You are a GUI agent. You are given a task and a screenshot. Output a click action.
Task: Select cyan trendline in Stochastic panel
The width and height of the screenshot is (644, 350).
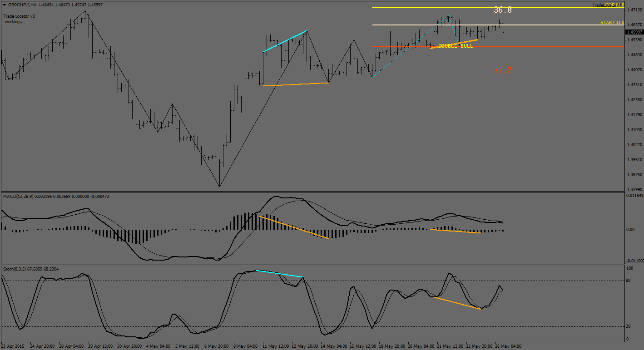pos(279,274)
